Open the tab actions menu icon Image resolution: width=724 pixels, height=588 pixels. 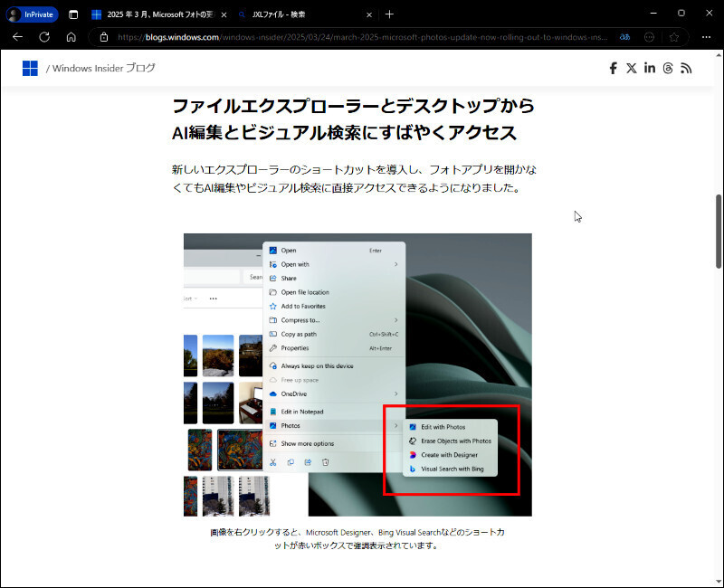(73, 14)
